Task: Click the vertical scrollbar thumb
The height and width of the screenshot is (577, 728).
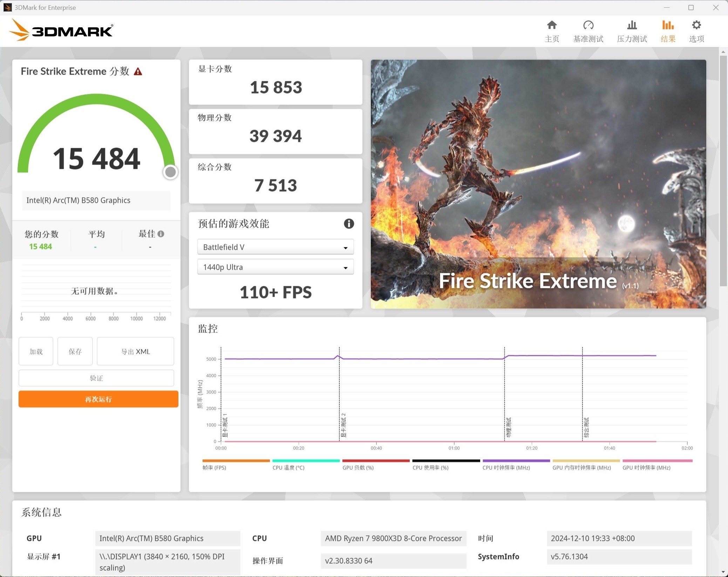Action: tap(723, 171)
